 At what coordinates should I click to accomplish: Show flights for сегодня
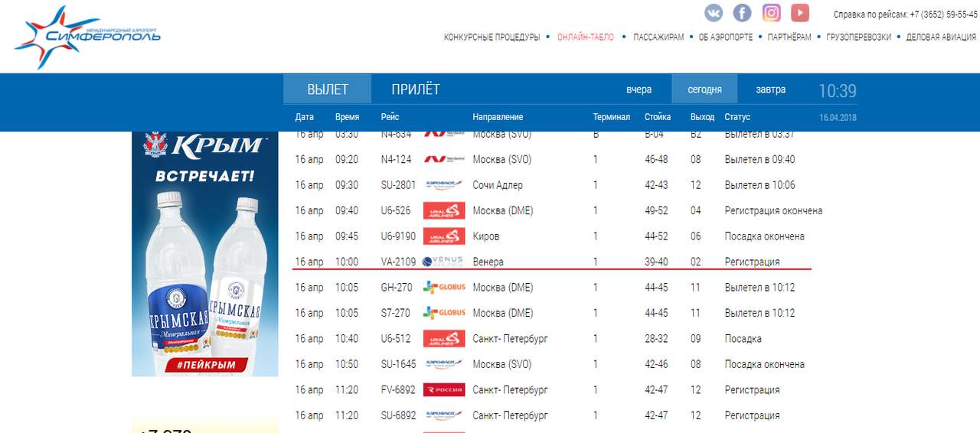(704, 90)
